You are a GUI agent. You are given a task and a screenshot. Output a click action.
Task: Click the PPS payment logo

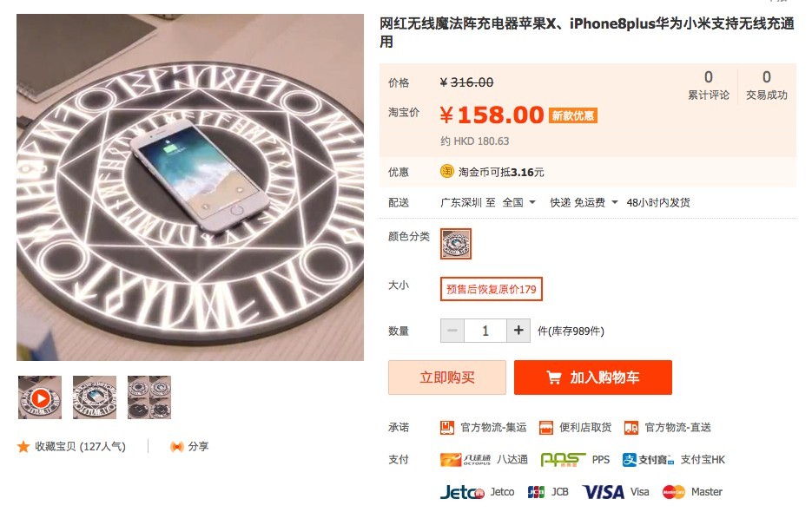click(x=563, y=459)
